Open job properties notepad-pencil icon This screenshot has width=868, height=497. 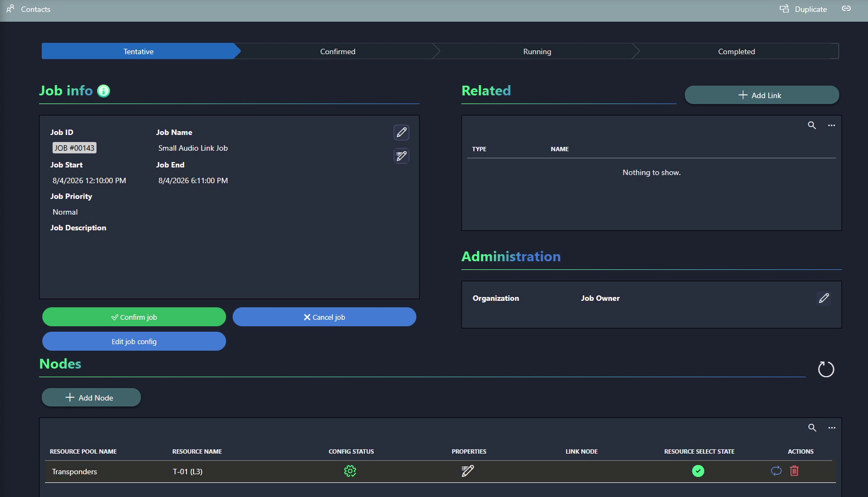click(401, 156)
